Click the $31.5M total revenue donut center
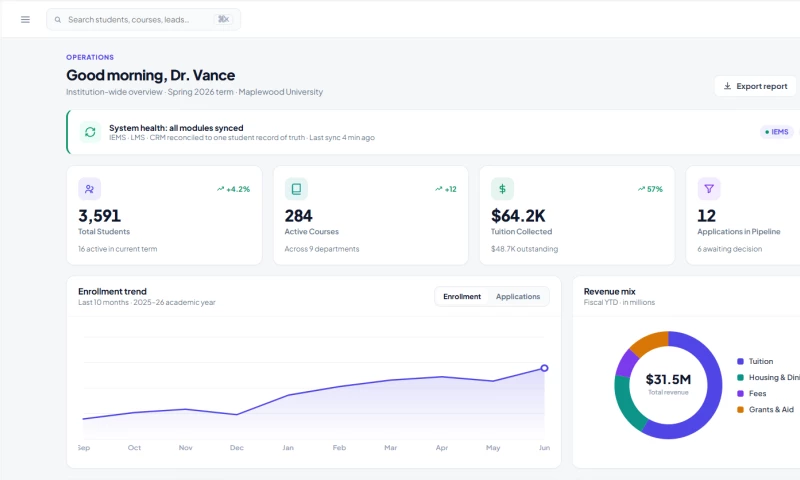 pos(668,384)
